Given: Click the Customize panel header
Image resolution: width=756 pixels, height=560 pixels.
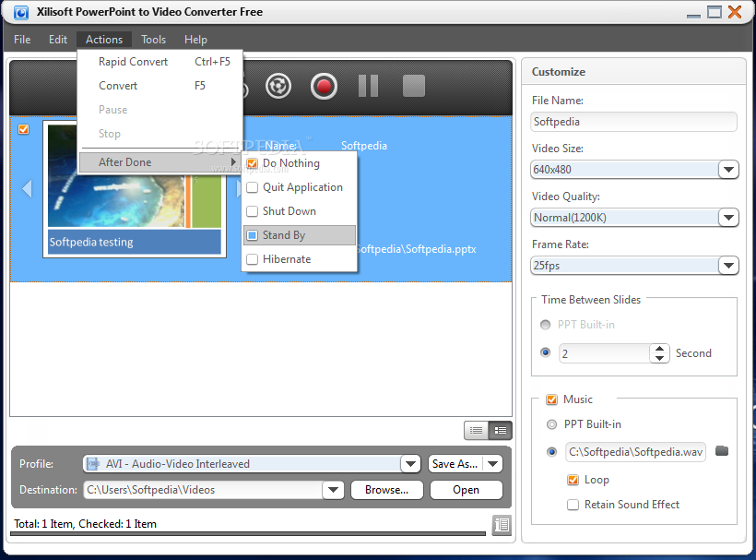Looking at the screenshot, I should tap(633, 71).
